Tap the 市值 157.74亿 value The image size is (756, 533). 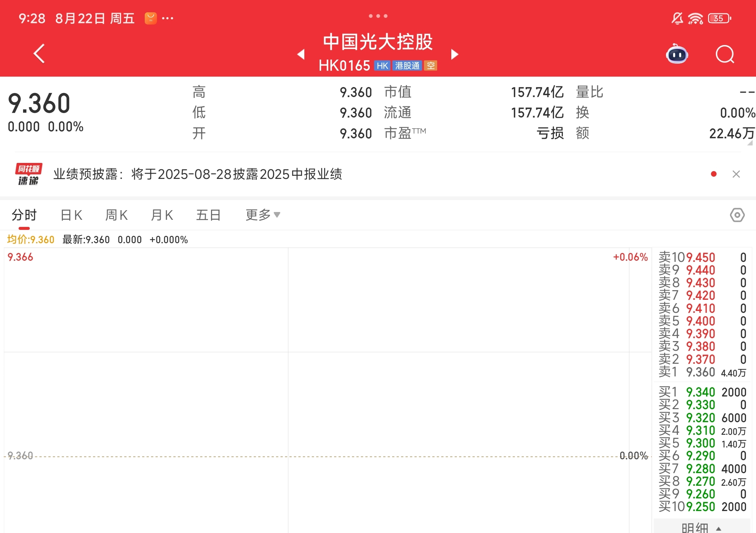pyautogui.click(x=537, y=92)
